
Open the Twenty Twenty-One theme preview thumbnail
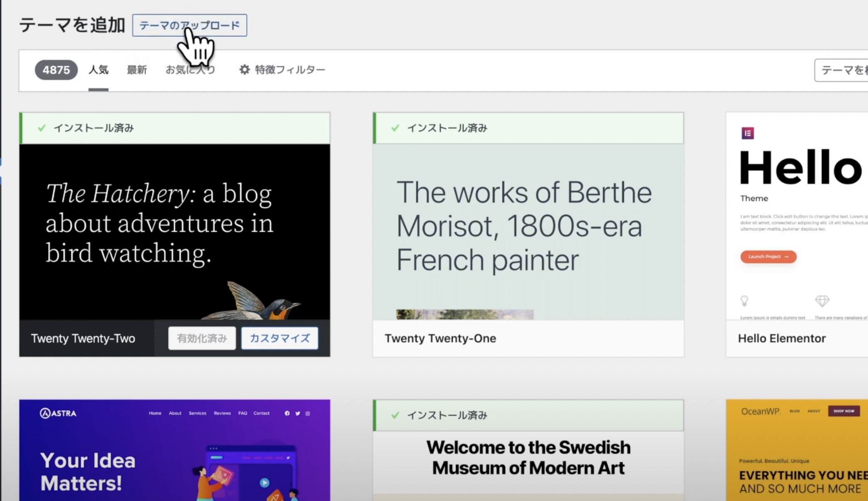528,232
